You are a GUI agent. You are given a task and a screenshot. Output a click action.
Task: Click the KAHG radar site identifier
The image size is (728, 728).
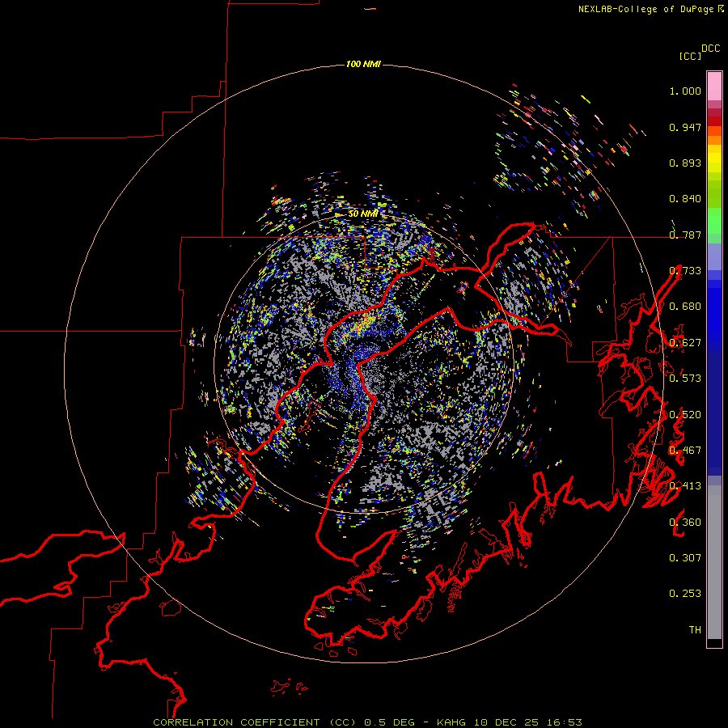[451, 722]
